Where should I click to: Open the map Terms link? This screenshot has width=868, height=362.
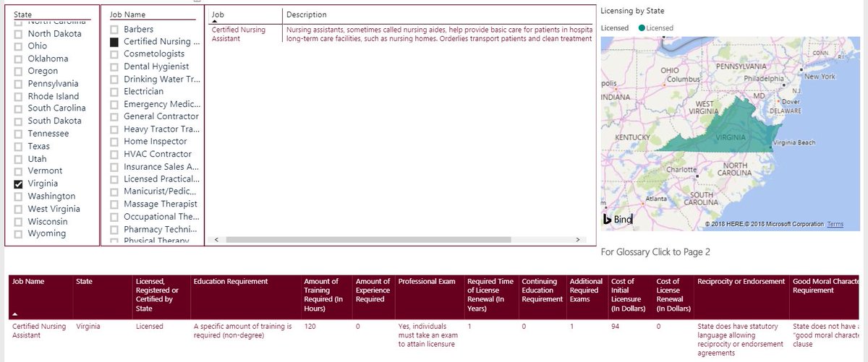point(835,224)
